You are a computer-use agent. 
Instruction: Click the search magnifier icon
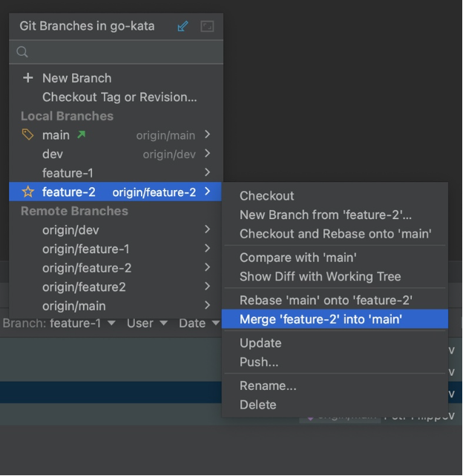(22, 52)
